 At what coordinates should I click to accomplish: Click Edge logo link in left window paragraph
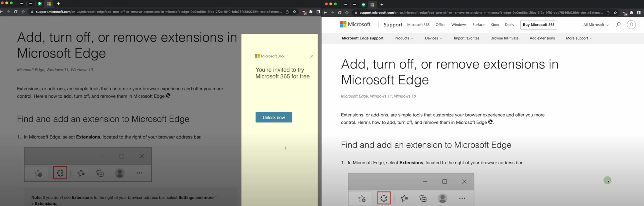168,96
